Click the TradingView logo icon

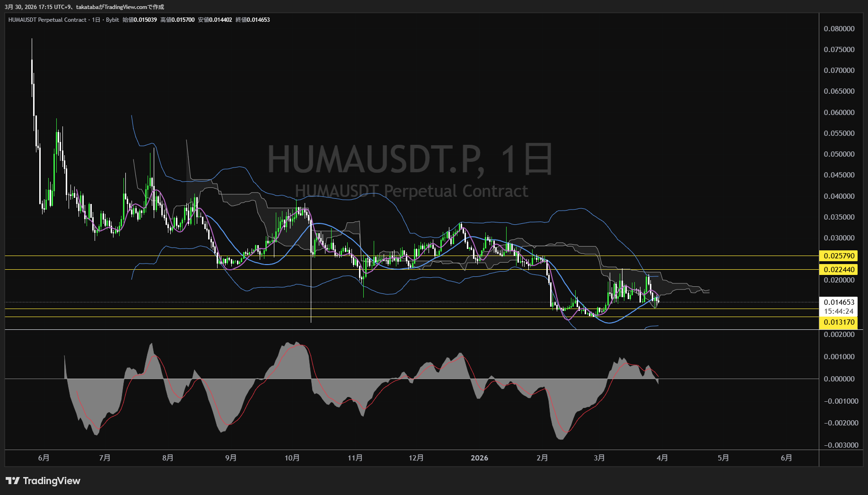tap(12, 481)
